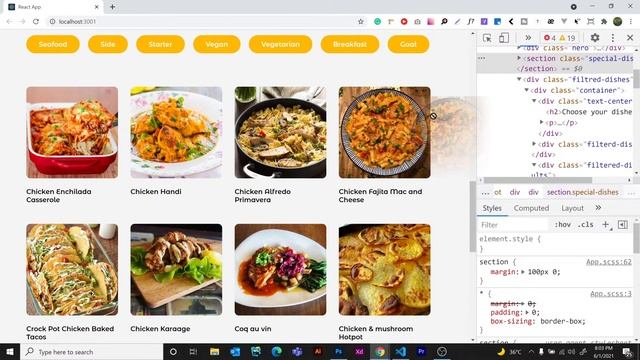Open File Explorer from the taskbar
The image size is (640, 360).
[214, 351]
